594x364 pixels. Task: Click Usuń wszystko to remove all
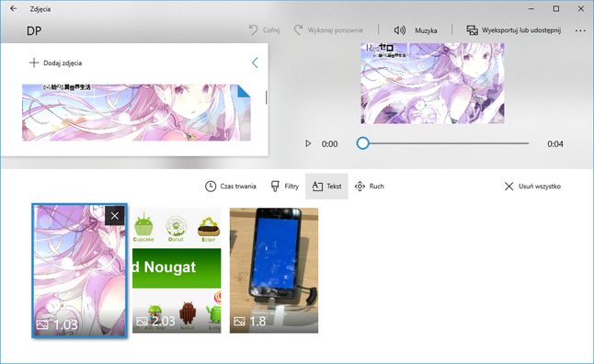coord(532,186)
